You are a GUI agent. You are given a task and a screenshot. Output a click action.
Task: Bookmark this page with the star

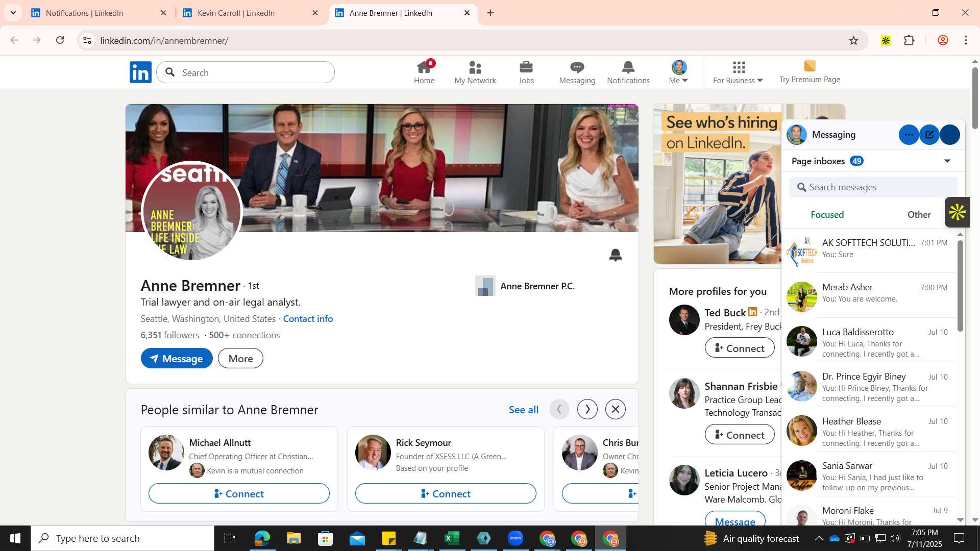click(853, 40)
